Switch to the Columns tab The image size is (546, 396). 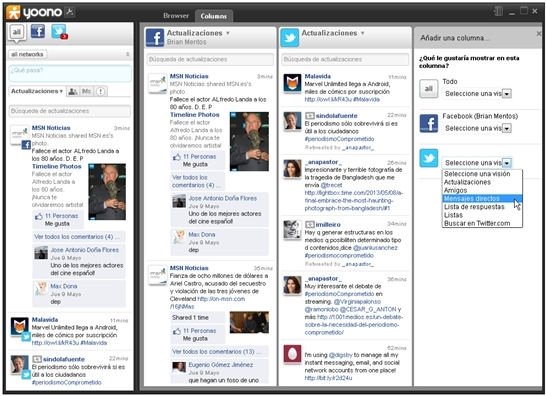coord(213,16)
